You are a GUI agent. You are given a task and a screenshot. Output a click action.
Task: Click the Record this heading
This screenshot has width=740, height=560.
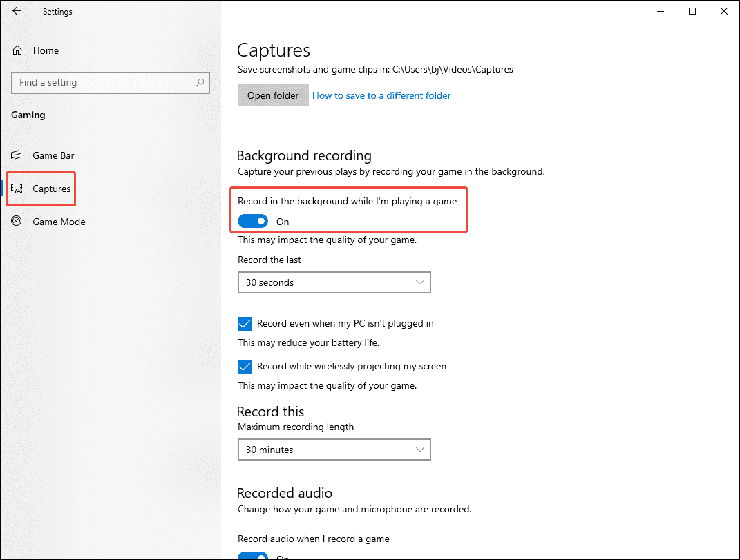(270, 412)
